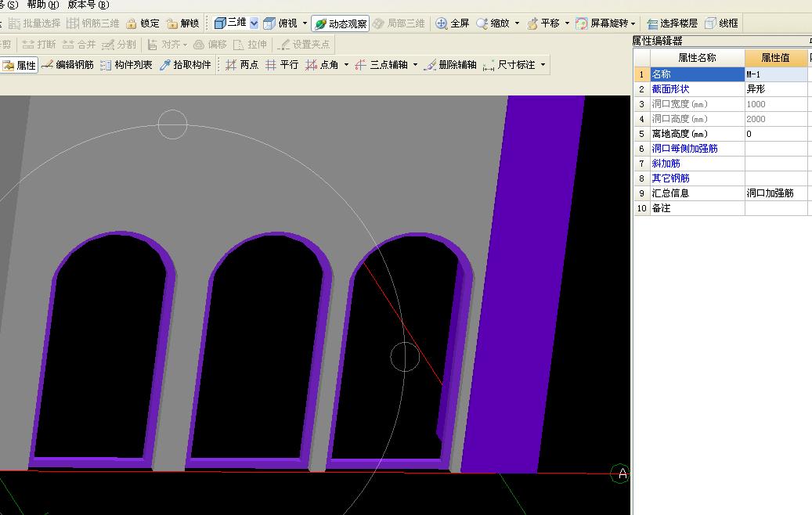
Task: Click the axis marker A
Action: point(620,473)
